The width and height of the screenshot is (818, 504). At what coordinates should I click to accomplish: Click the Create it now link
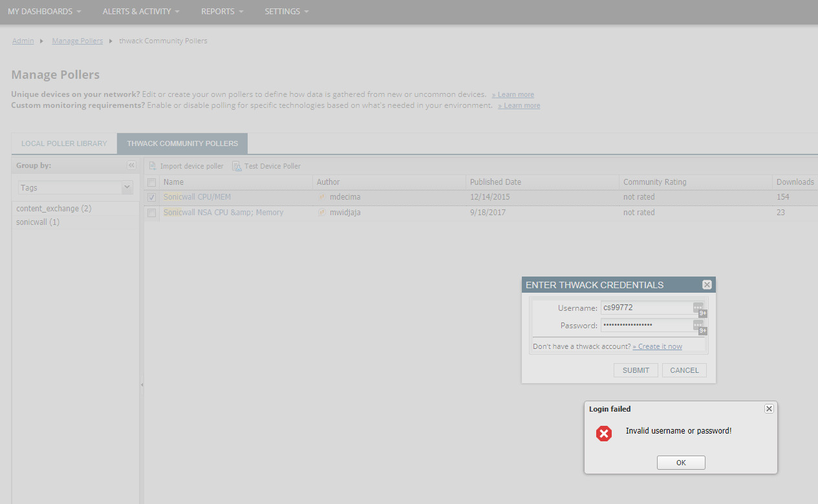[657, 346]
